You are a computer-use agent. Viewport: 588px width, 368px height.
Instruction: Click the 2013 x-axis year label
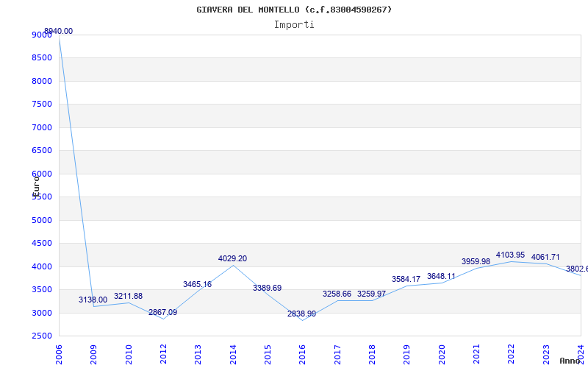(x=198, y=355)
